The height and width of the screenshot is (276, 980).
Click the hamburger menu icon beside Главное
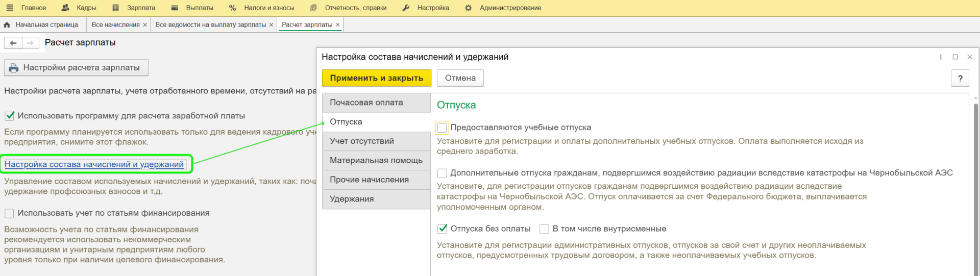10,8
